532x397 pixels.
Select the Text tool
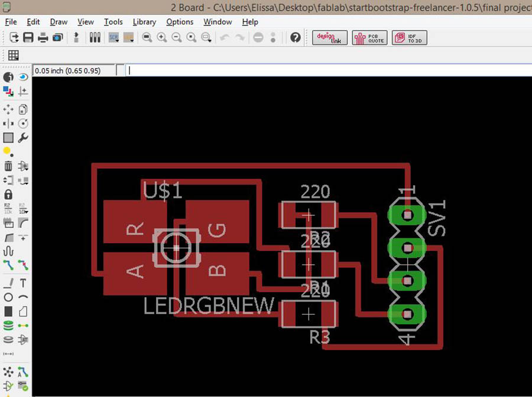23,283
